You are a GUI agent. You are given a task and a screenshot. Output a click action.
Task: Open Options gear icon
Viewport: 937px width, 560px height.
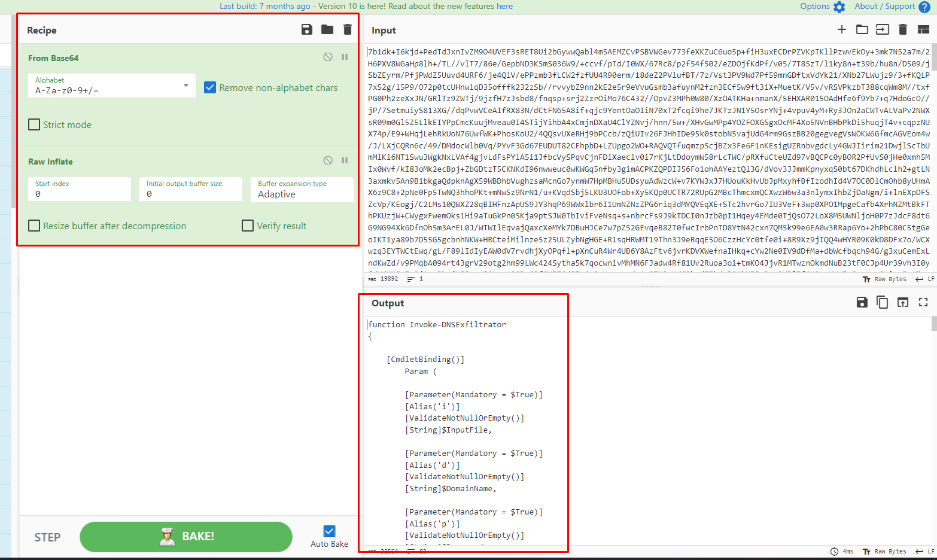point(839,7)
